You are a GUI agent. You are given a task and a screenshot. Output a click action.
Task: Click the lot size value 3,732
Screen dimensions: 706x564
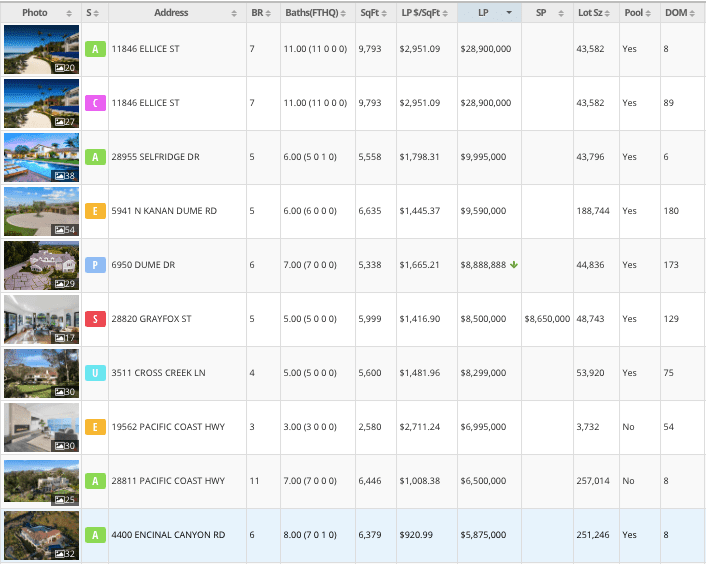(x=588, y=427)
